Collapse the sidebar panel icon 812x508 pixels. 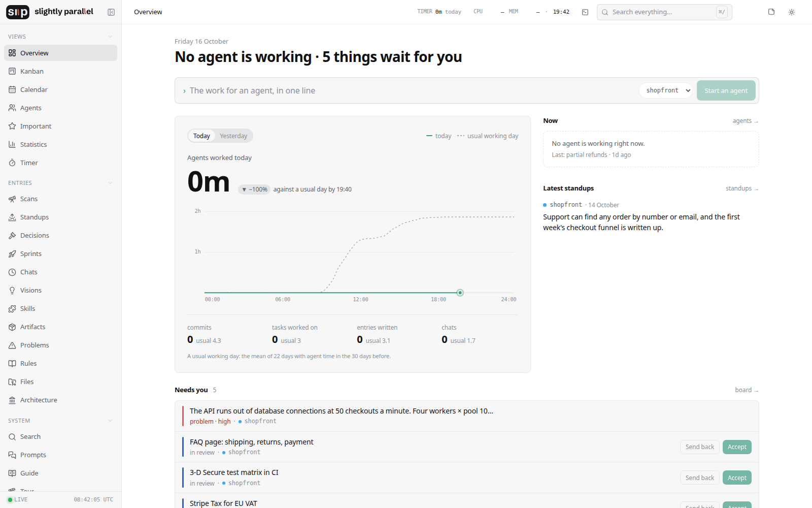tap(111, 12)
